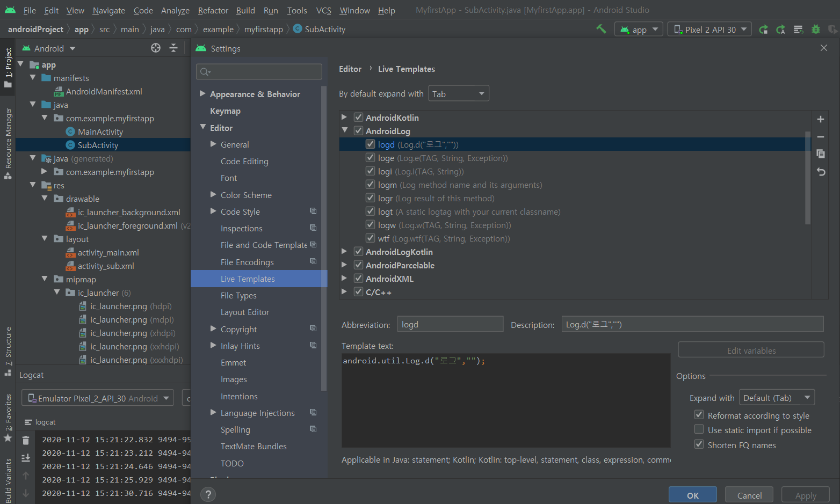The height and width of the screenshot is (504, 840).
Task: Enable Use static import if possible
Action: coord(699,429)
